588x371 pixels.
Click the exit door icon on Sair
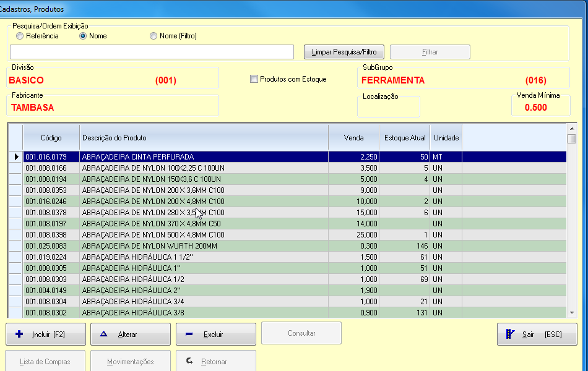[511, 335]
